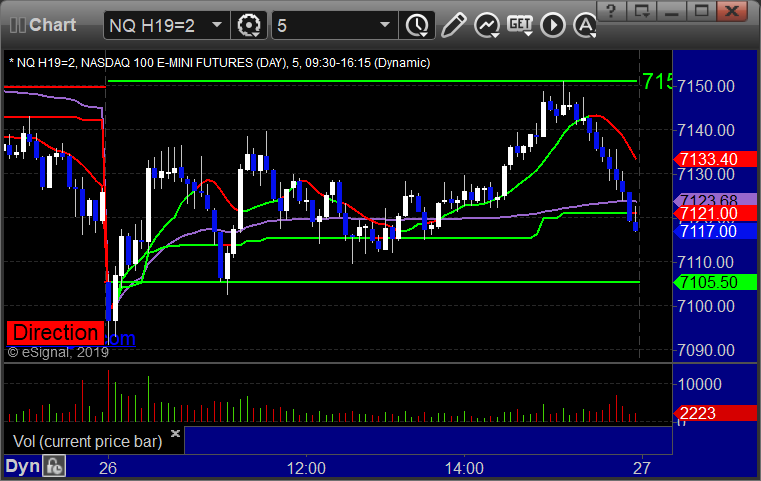Click the 14:00 time axis label
Screen dimensions: 761x481
tap(464, 468)
